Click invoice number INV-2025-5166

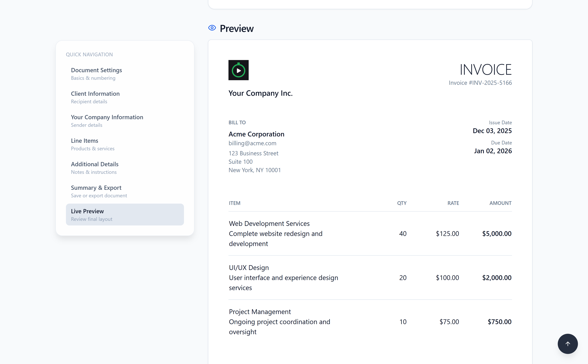[480, 83]
